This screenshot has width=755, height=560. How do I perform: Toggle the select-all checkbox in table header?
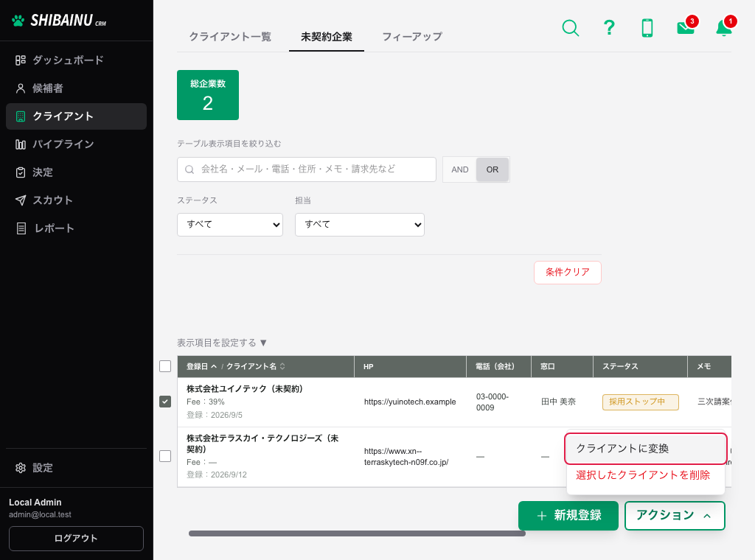(165, 366)
